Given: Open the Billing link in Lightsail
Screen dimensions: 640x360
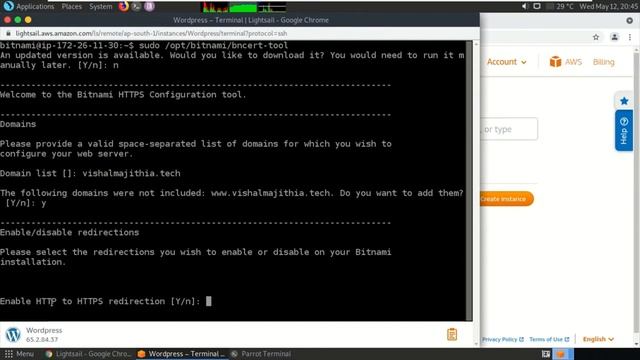Looking at the screenshot, I should pyautogui.click(x=603, y=62).
